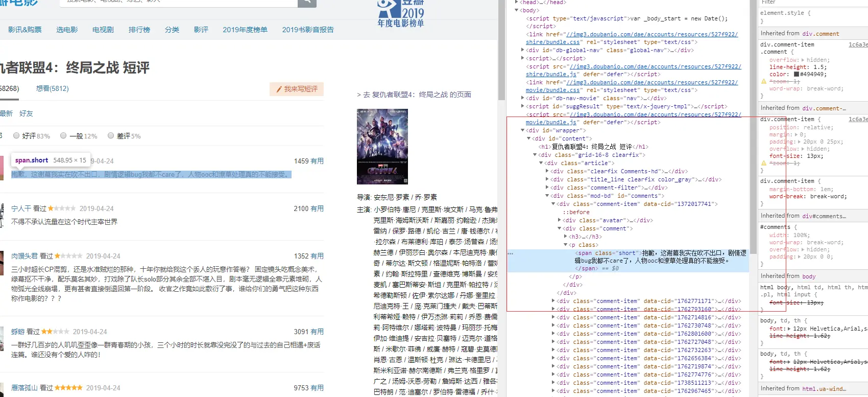This screenshot has height=397, width=868.
Task: Open user 宁人干's profile link
Action: pos(21,208)
